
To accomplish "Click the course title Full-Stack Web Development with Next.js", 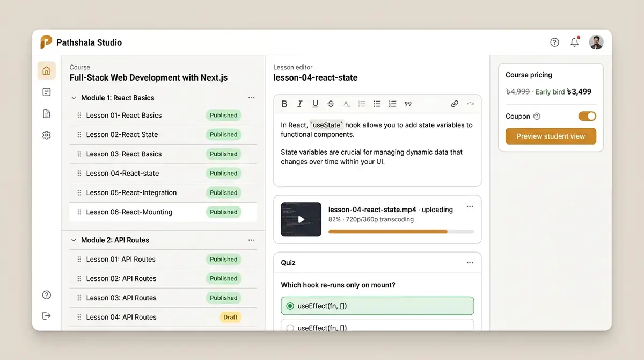I will point(149,77).
